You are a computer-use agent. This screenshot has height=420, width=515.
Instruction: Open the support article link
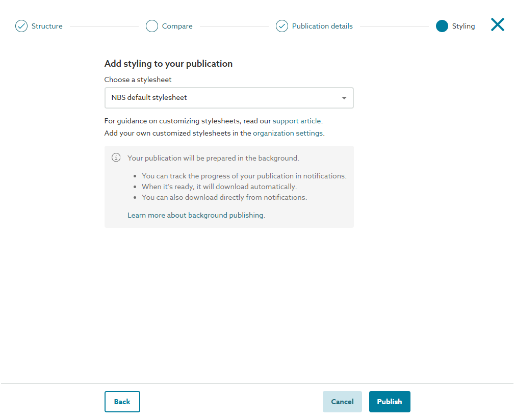coord(297,121)
